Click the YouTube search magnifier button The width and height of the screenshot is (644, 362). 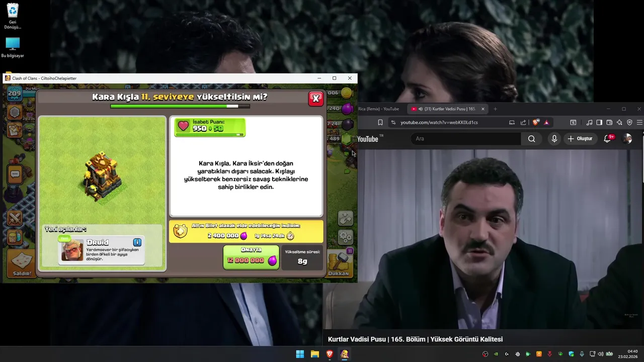pos(531,139)
